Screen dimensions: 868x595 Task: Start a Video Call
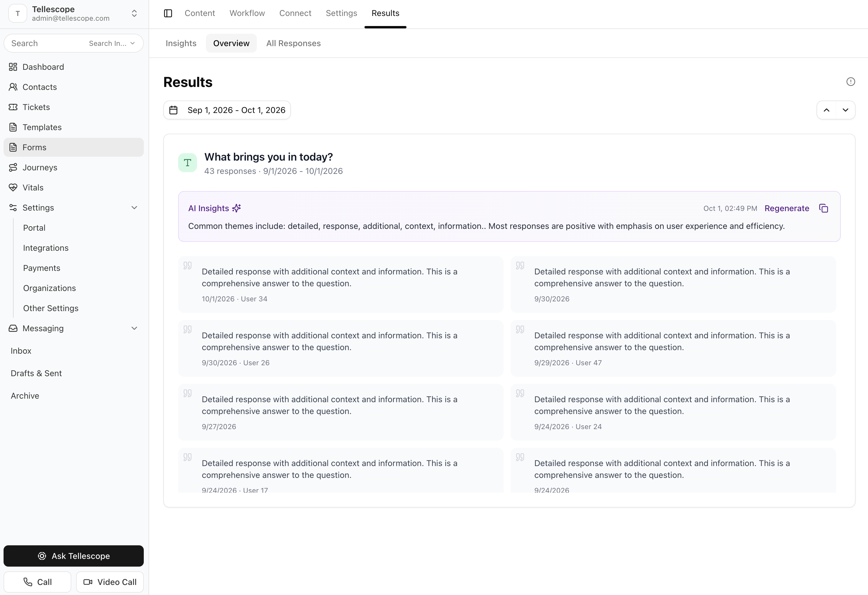pos(110,582)
